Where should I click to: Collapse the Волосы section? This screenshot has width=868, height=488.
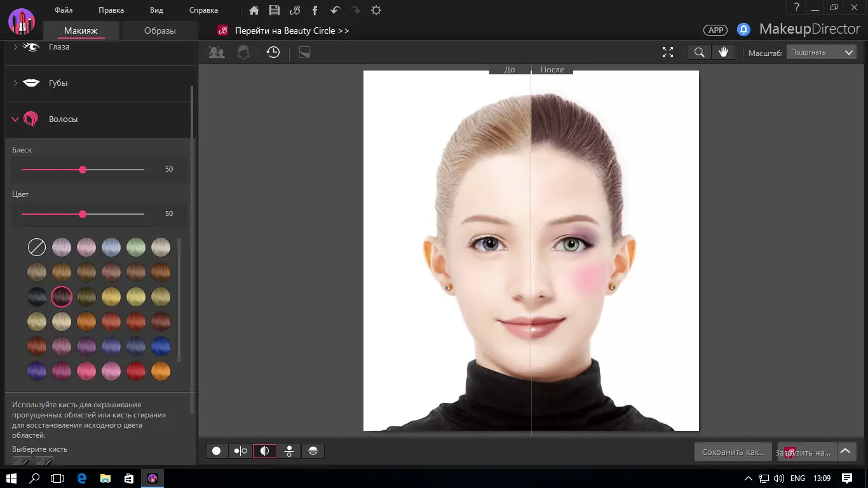click(x=63, y=119)
